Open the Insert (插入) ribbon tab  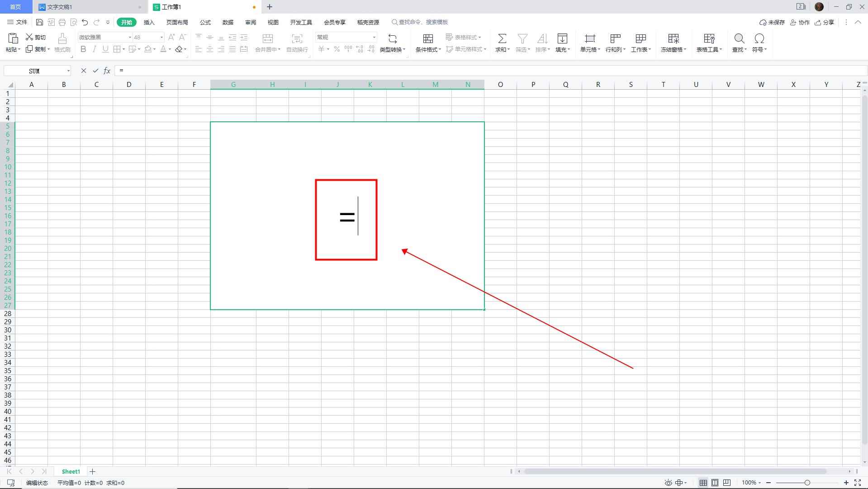(x=149, y=22)
